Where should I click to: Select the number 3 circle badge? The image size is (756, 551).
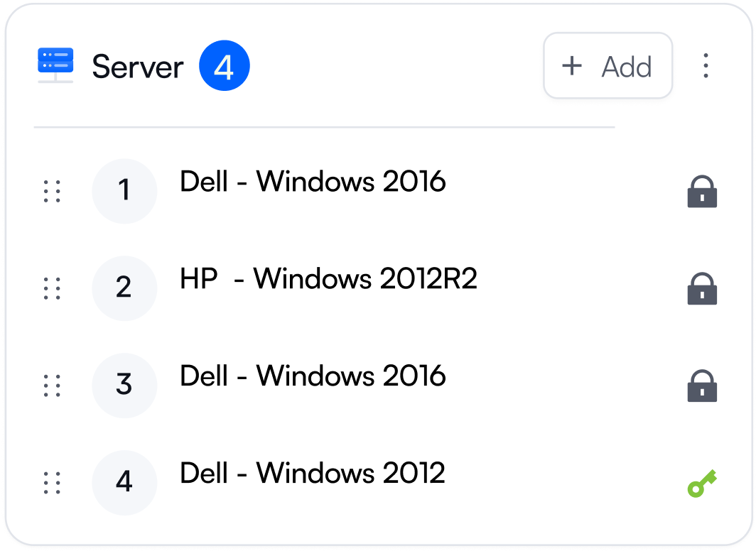click(124, 386)
